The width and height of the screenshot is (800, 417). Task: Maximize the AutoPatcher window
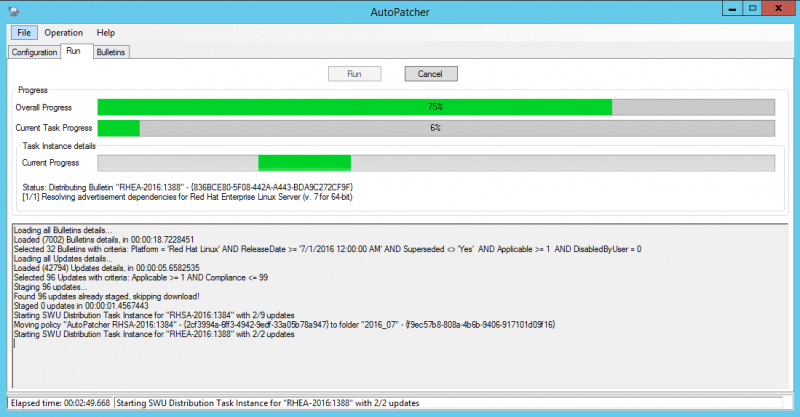tap(752, 8)
